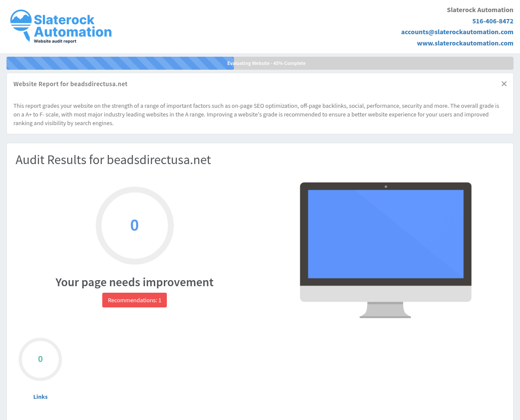The image size is (520, 420).
Task: Call phone number 516-406-8472
Action: [493, 21]
